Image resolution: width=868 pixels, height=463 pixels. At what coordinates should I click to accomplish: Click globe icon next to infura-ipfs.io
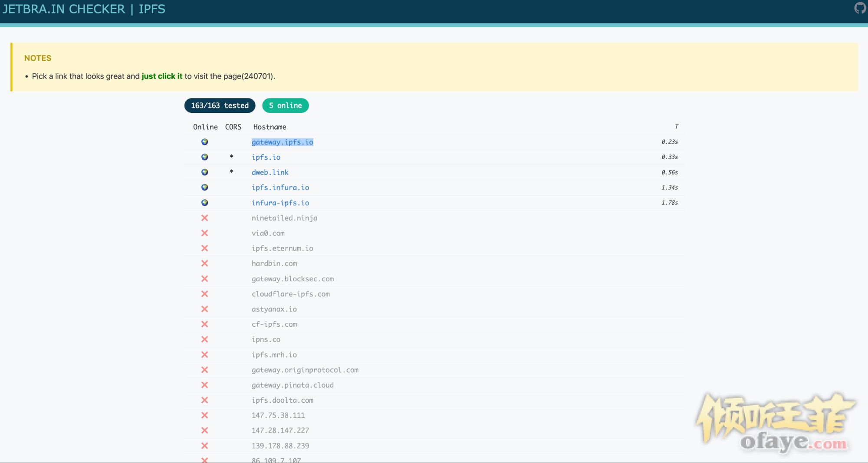205,203
